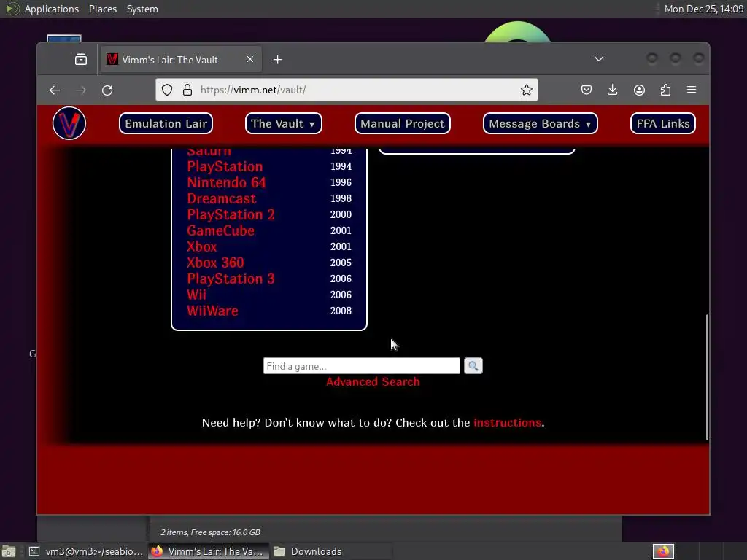Expand the Message Boards dropdown
747x560 pixels.
click(x=541, y=123)
